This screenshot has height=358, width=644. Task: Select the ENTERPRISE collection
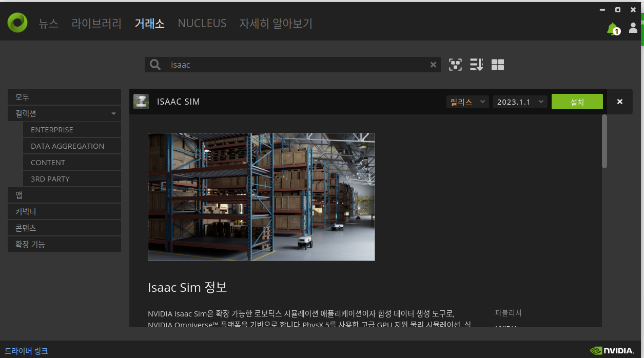point(72,130)
